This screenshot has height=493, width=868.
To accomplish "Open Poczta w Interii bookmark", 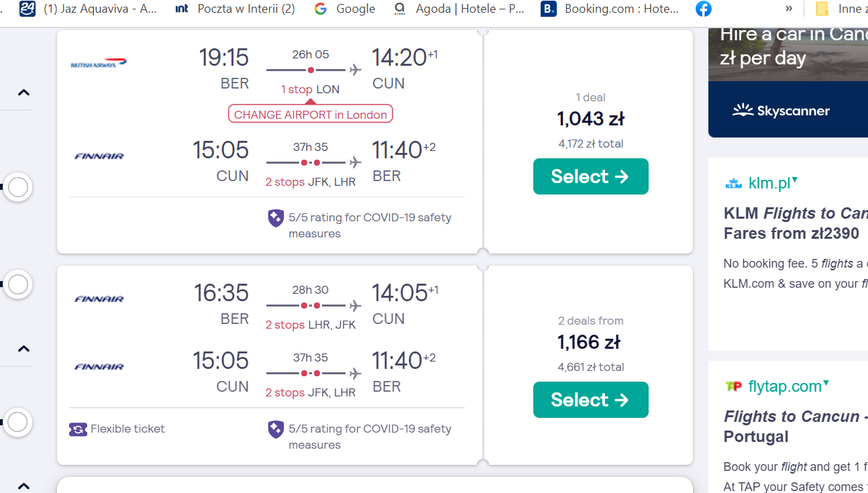I will pos(234,9).
